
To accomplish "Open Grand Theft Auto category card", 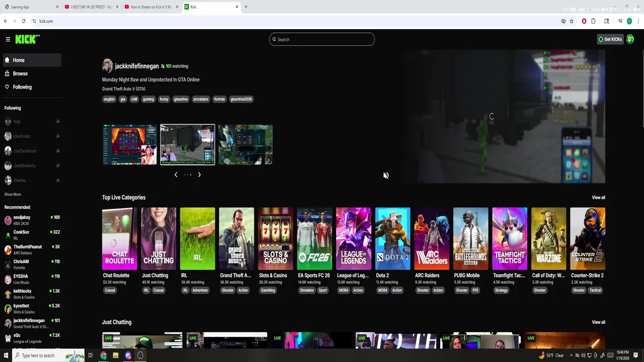I will 236,239.
